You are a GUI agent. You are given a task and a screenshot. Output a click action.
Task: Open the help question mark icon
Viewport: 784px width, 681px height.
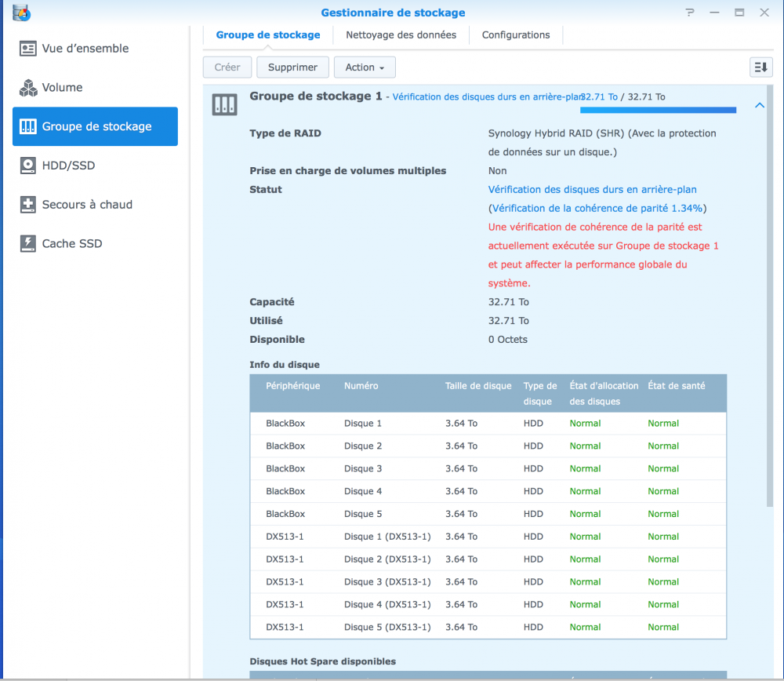point(690,13)
